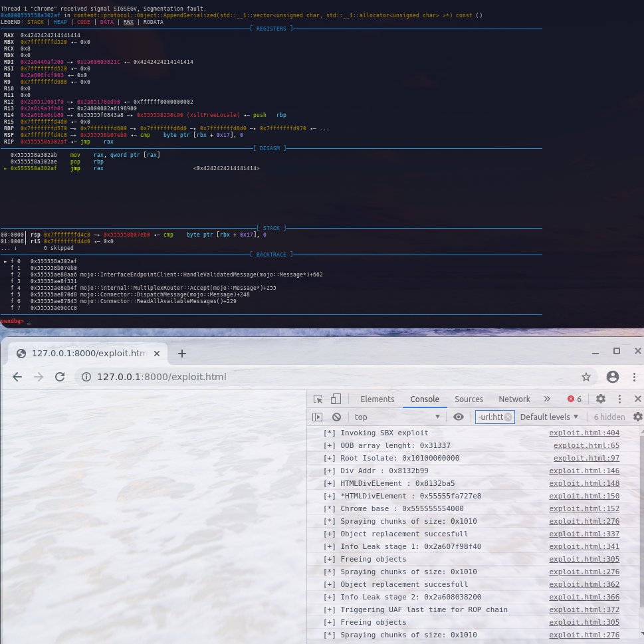Open the Chrome profile avatar icon
Screen dimensions: 644x644
613,377
